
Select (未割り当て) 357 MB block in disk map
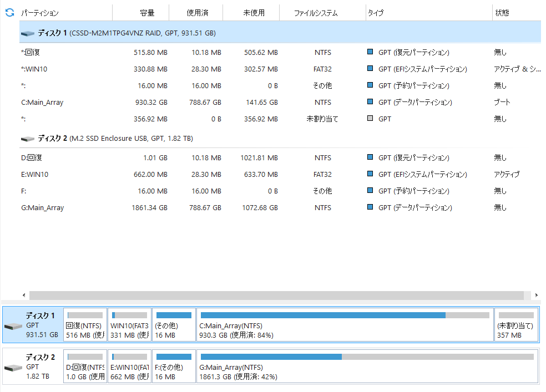517,325
